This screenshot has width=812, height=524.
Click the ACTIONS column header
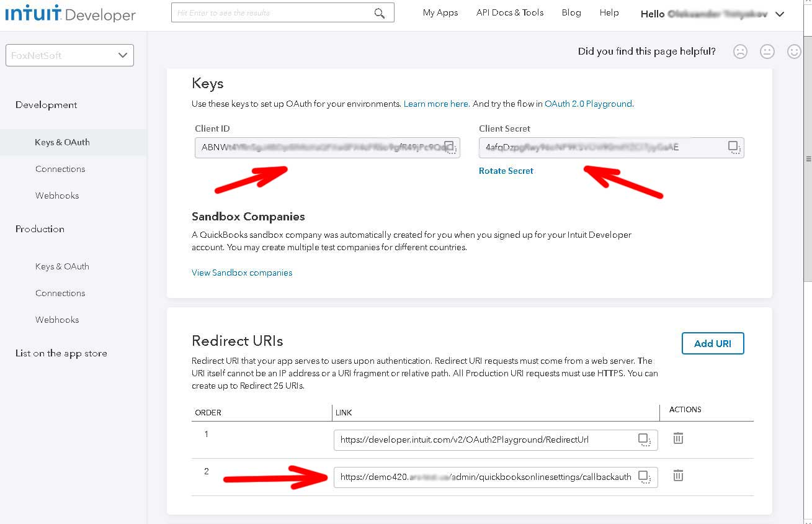tap(685, 410)
